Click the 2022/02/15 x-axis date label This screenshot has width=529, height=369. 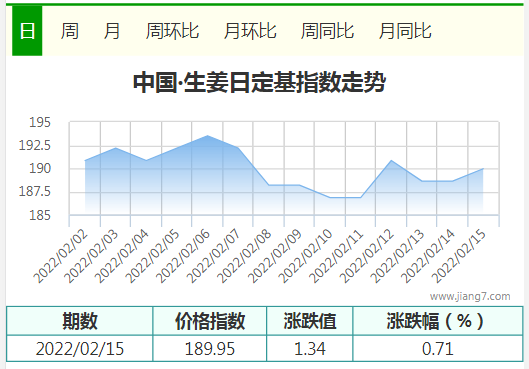point(460,256)
